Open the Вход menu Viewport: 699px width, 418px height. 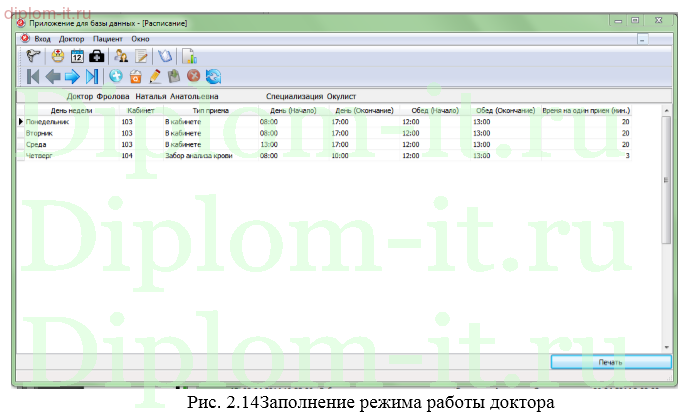click(x=42, y=39)
